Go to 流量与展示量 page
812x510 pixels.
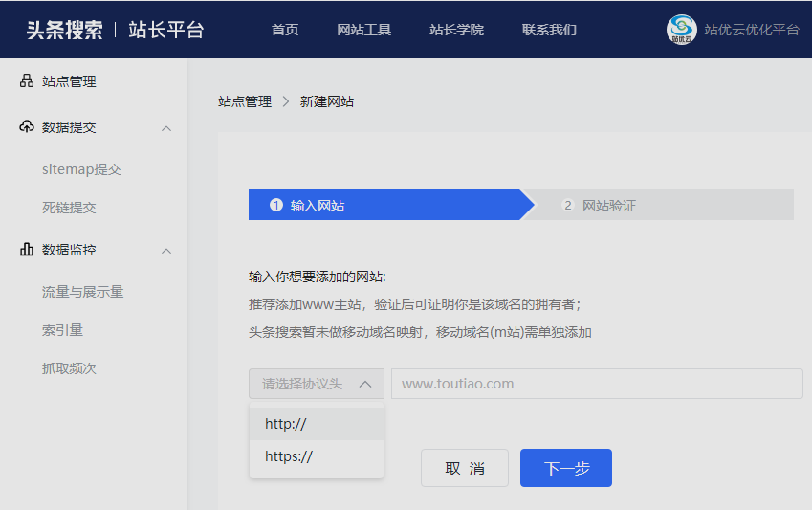tap(83, 292)
